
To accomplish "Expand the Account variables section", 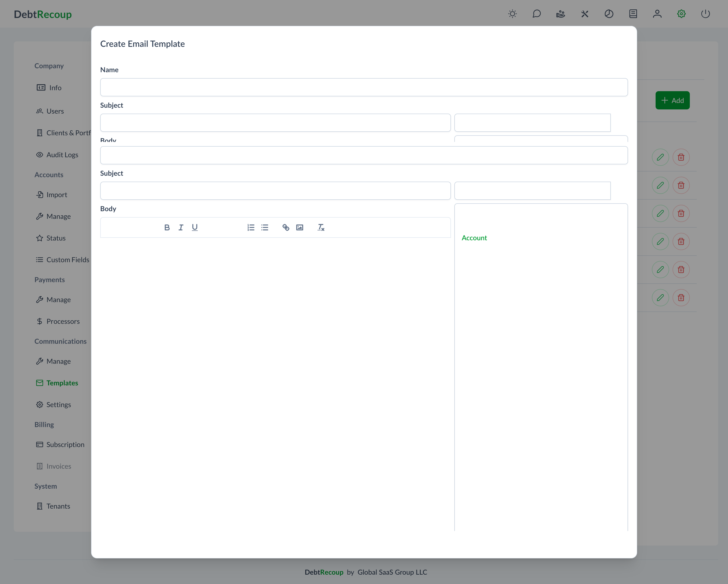I will (474, 238).
